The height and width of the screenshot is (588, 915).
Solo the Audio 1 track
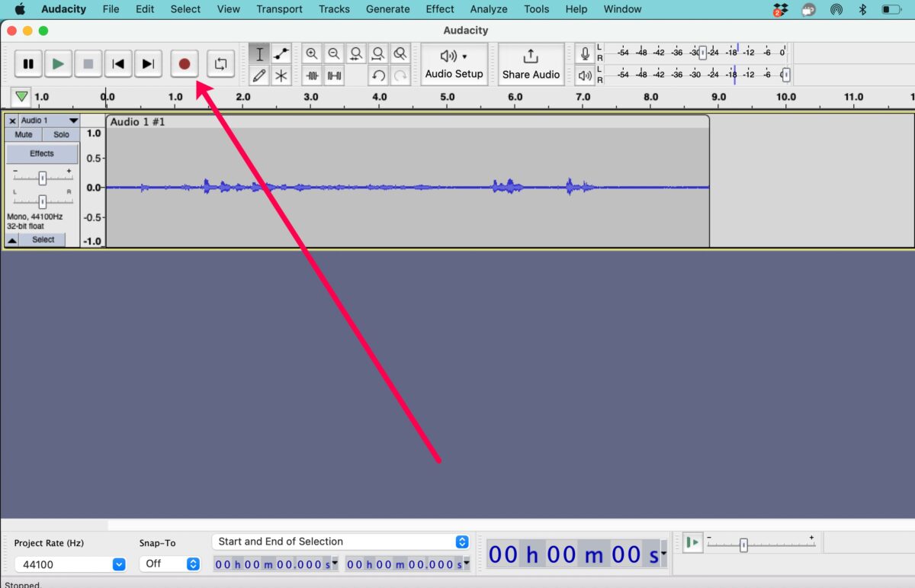[61, 134]
